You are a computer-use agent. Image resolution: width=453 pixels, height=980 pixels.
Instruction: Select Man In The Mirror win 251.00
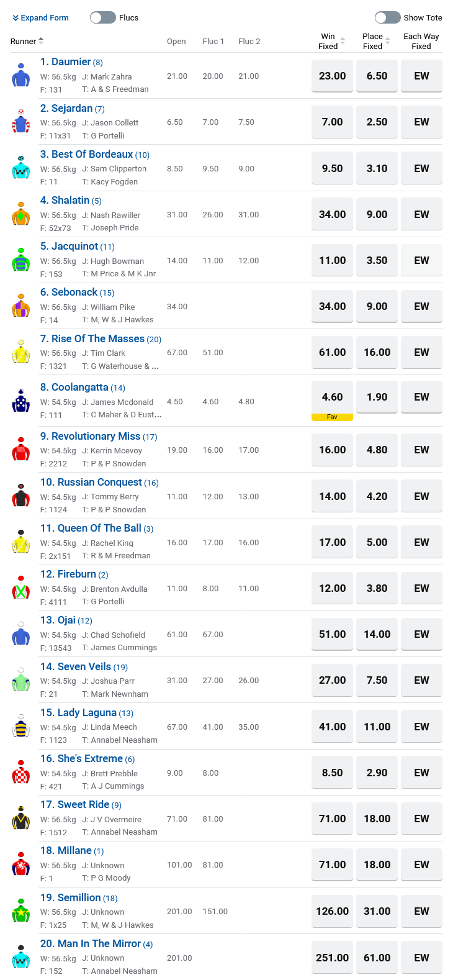coord(332,958)
